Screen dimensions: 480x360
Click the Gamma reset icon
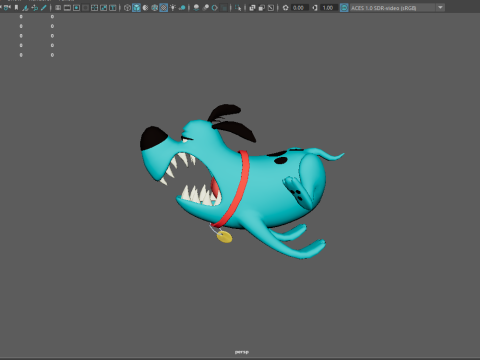315,8
